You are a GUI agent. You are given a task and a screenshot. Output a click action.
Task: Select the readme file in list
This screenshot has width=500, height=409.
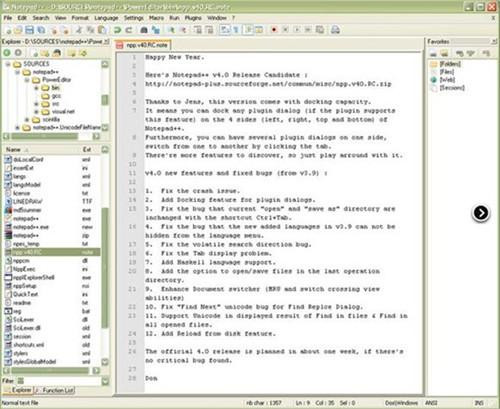(x=22, y=303)
